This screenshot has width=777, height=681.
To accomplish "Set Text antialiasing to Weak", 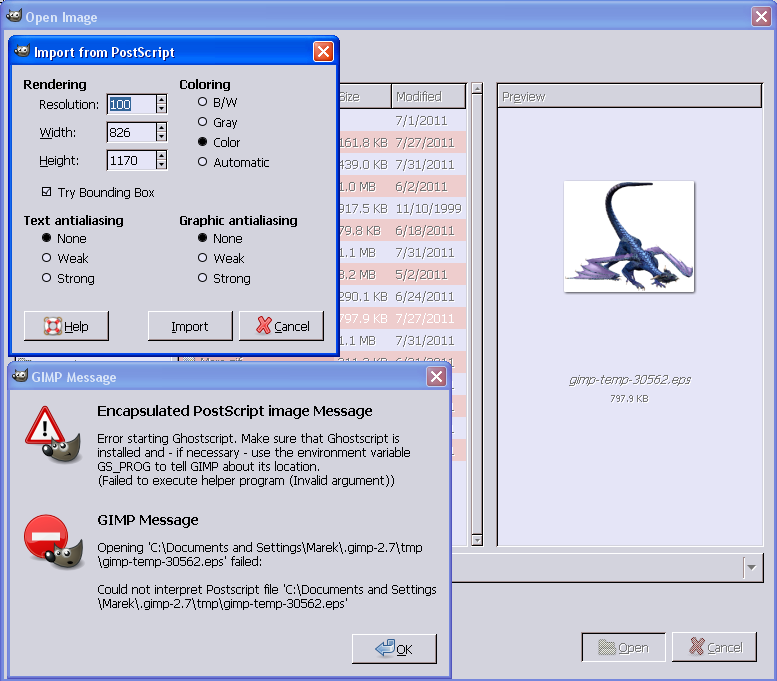I will (x=65, y=258).
